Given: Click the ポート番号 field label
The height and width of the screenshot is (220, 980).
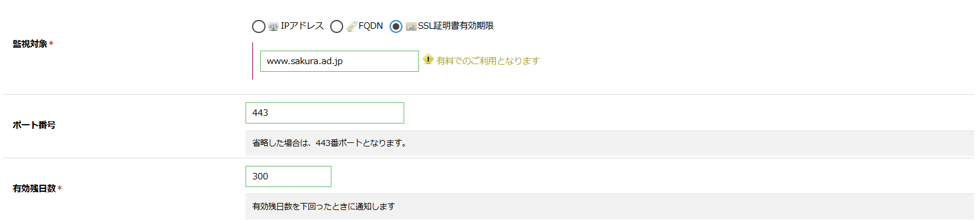Looking at the screenshot, I should coord(34,125).
